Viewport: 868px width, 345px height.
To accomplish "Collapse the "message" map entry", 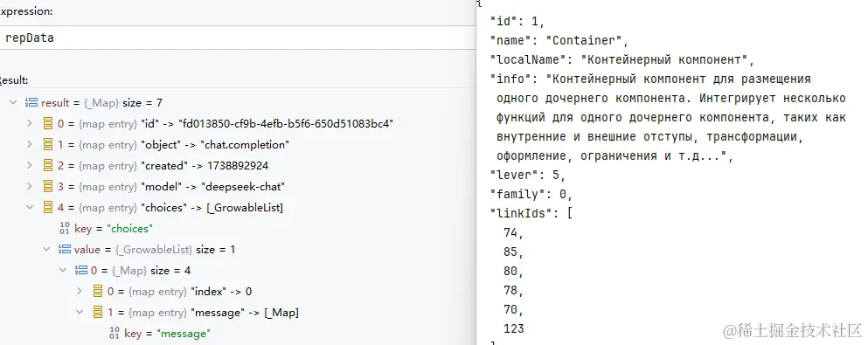I will coord(80,313).
